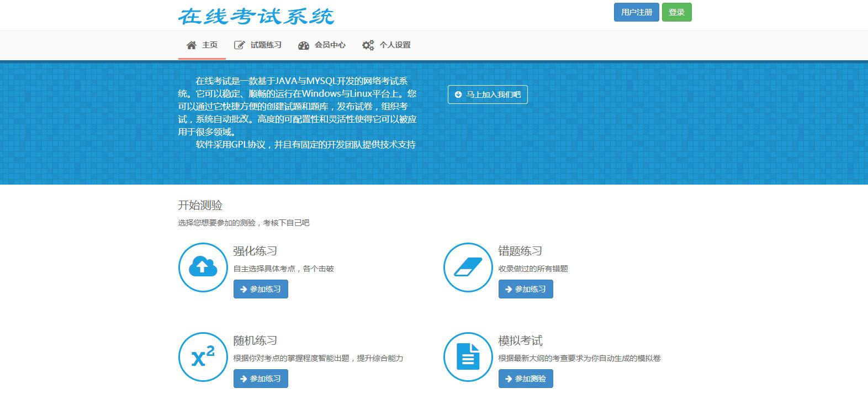Click the text 收录做过的所有错题

pyautogui.click(x=533, y=269)
